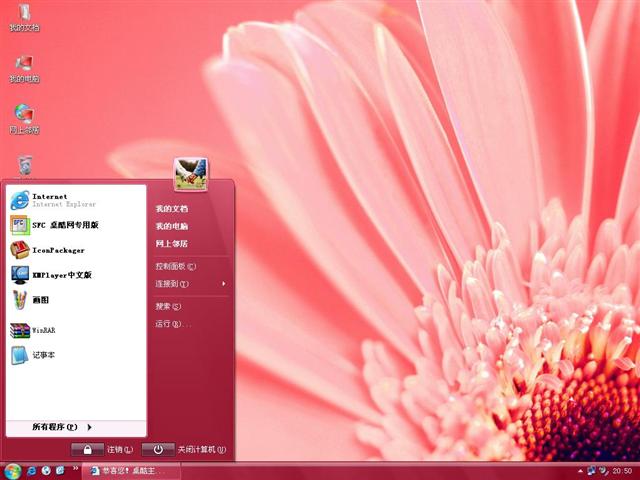Click the 关闭计算机(U) power button

point(158,449)
